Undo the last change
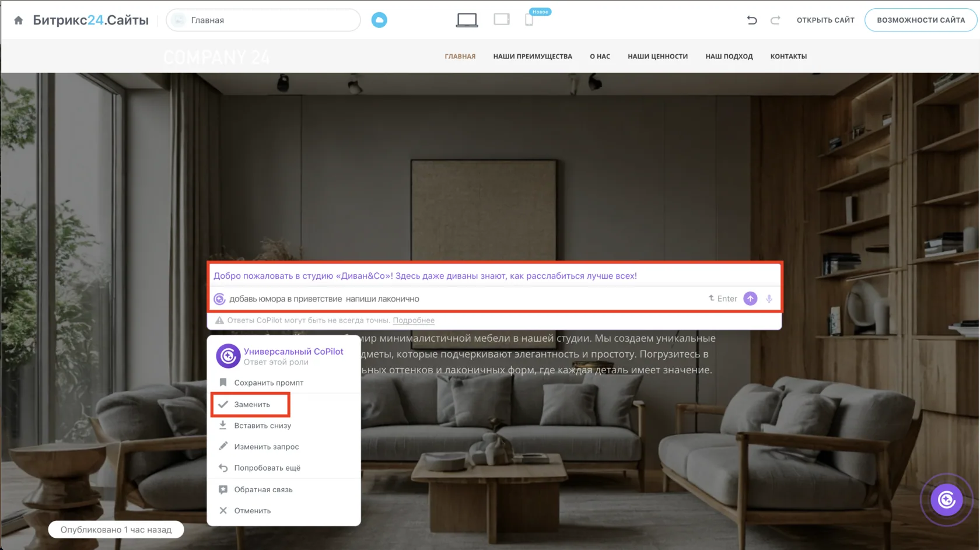 [x=752, y=20]
